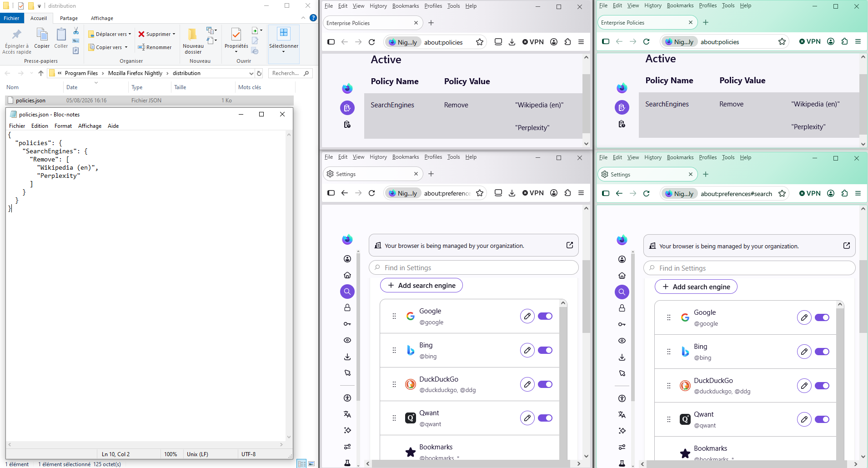Open Bookmarks menu in top-left Firefox window
The width and height of the screenshot is (868, 468).
pos(406,6)
